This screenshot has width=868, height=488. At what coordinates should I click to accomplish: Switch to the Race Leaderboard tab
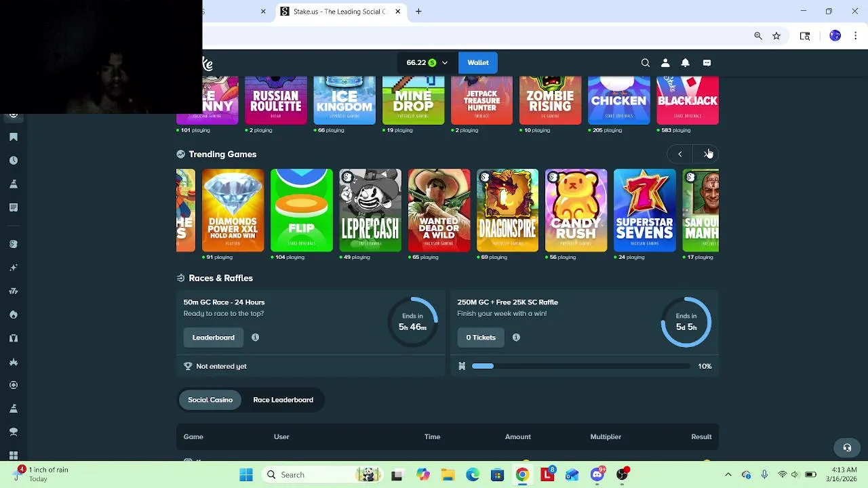283,400
